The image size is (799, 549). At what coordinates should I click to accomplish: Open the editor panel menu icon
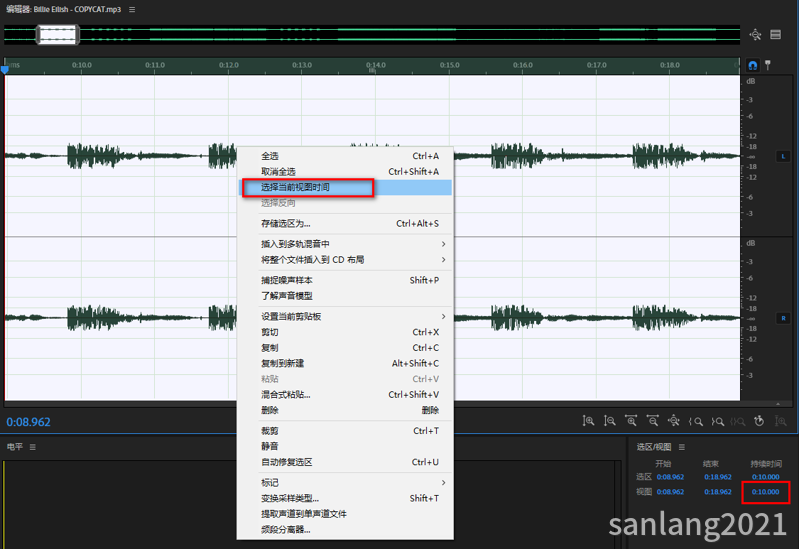pos(132,9)
